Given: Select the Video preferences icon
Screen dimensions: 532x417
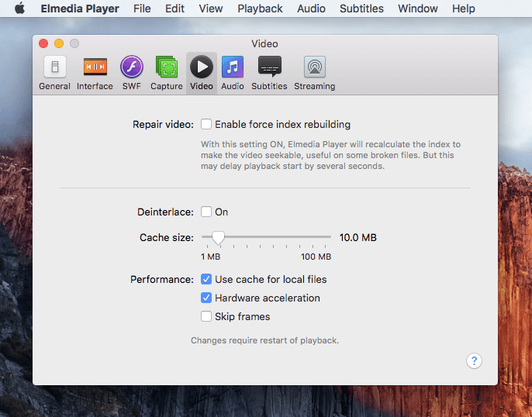Looking at the screenshot, I should coord(202,73).
